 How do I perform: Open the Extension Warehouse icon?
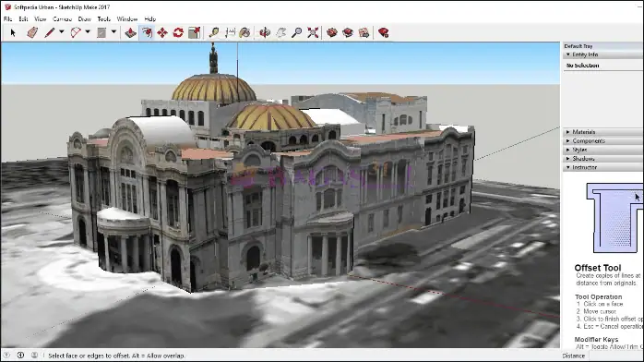(348, 32)
